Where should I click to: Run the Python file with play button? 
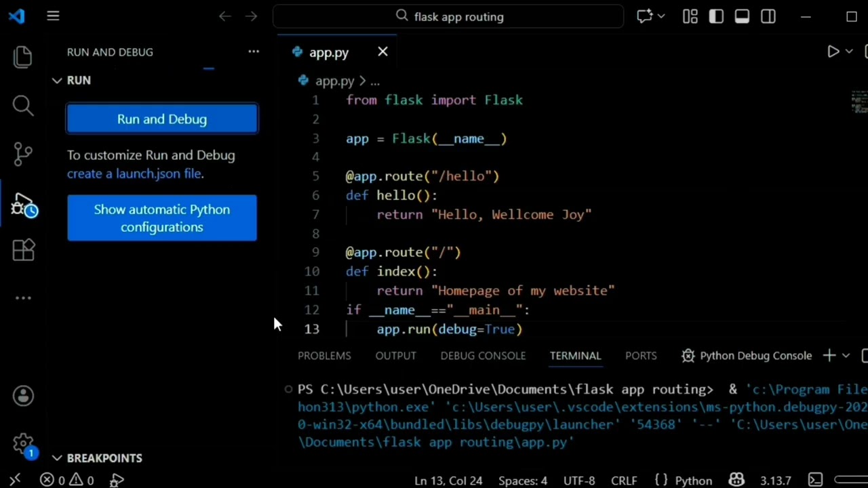click(833, 52)
